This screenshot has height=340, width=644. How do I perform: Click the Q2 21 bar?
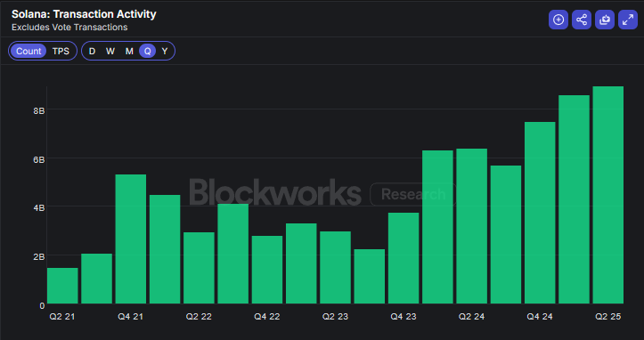[x=62, y=286]
